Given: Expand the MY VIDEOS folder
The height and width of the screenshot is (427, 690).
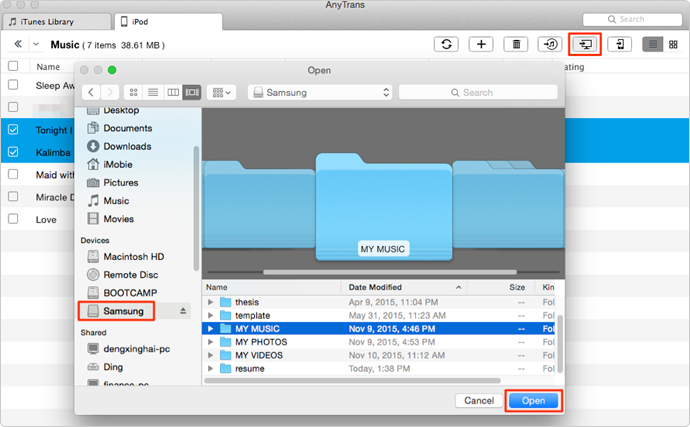Looking at the screenshot, I should point(210,355).
